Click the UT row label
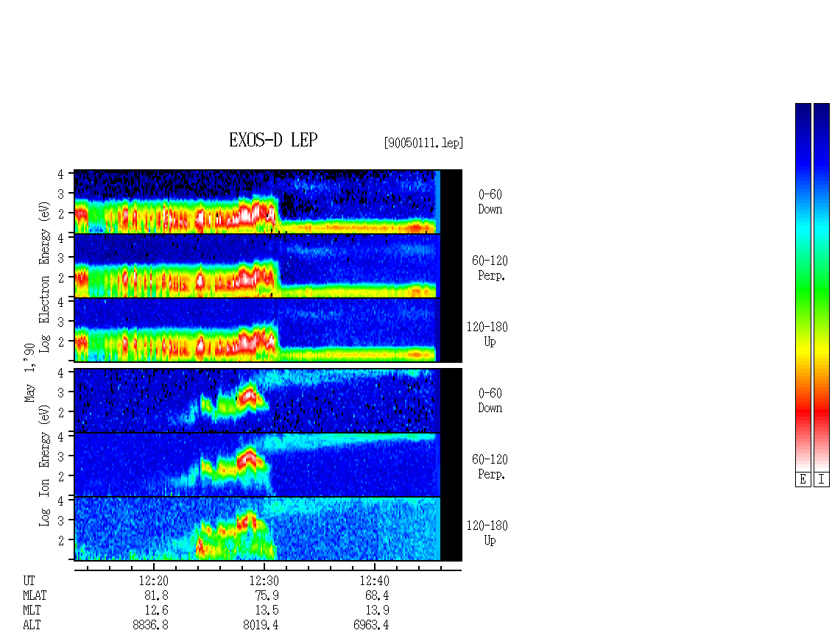The width and height of the screenshot is (832, 644). coord(29,581)
